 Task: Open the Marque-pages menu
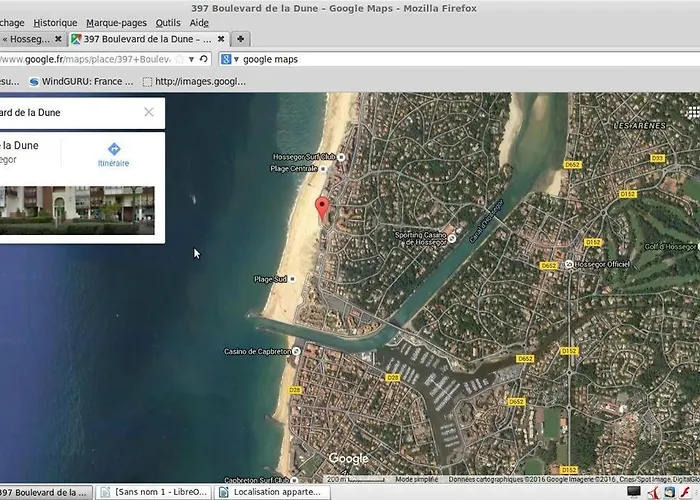click(115, 22)
